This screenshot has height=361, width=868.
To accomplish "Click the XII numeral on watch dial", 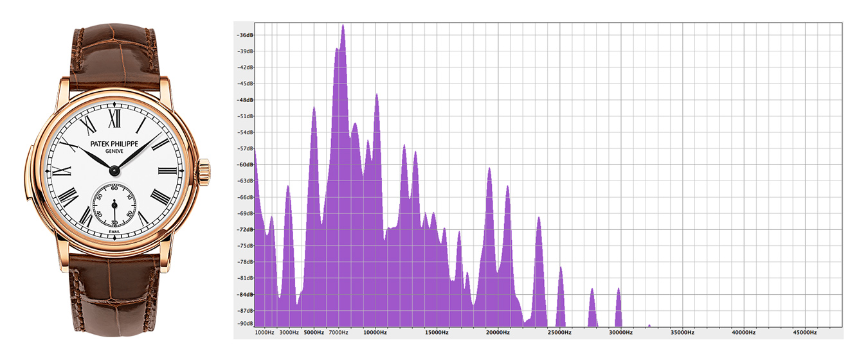I will tap(114, 118).
